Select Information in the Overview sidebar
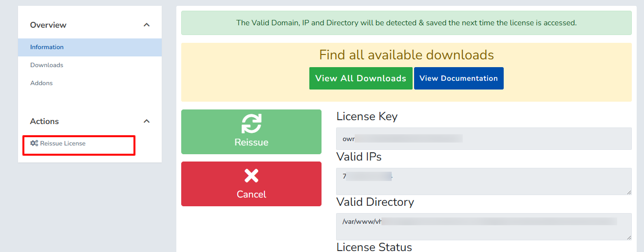 [x=47, y=47]
